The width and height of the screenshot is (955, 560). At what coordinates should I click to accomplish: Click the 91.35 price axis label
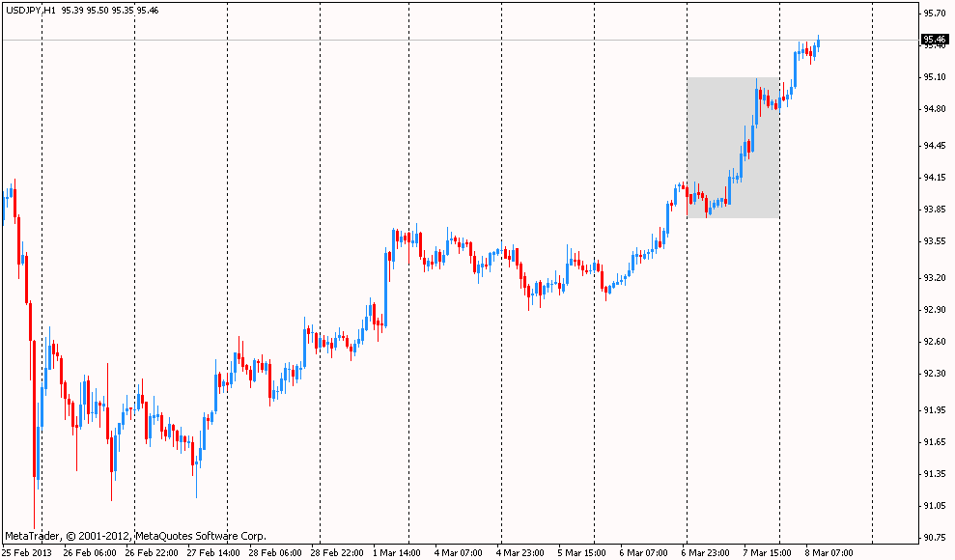pyautogui.click(x=935, y=473)
